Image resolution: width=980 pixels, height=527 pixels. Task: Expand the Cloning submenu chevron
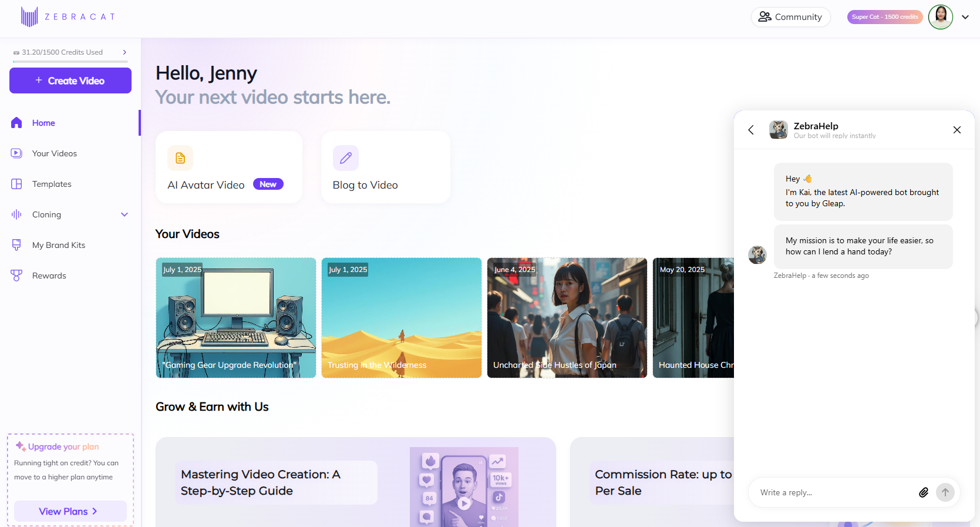point(124,214)
